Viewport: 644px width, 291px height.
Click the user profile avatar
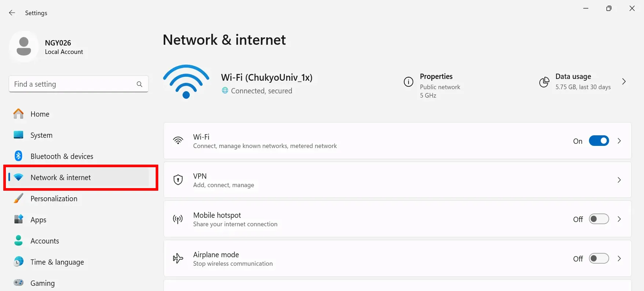pos(24,47)
